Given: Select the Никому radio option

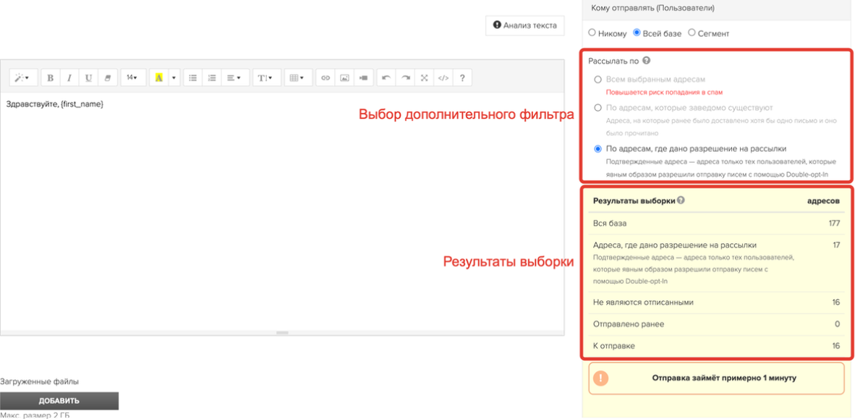Looking at the screenshot, I should click(592, 33).
